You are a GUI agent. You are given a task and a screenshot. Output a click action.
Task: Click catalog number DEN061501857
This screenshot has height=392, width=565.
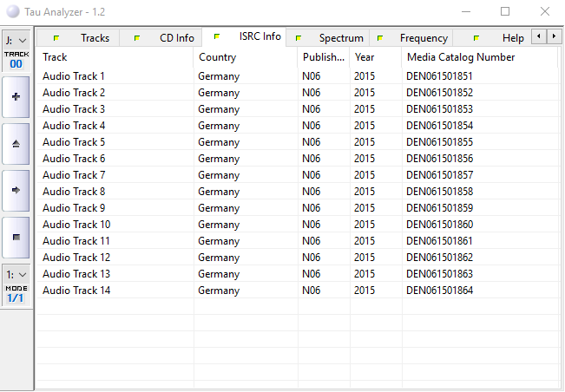click(x=439, y=175)
